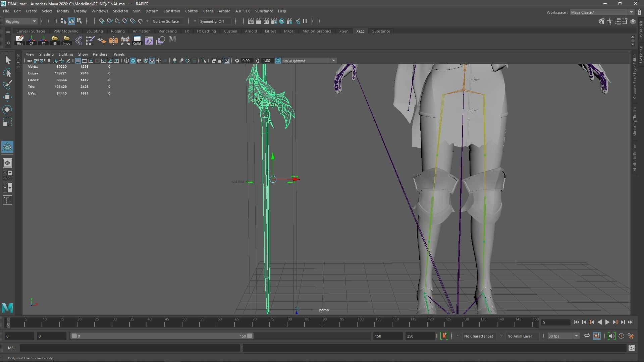
Task: Click frame 75 on the time slider
Action: click(272, 322)
